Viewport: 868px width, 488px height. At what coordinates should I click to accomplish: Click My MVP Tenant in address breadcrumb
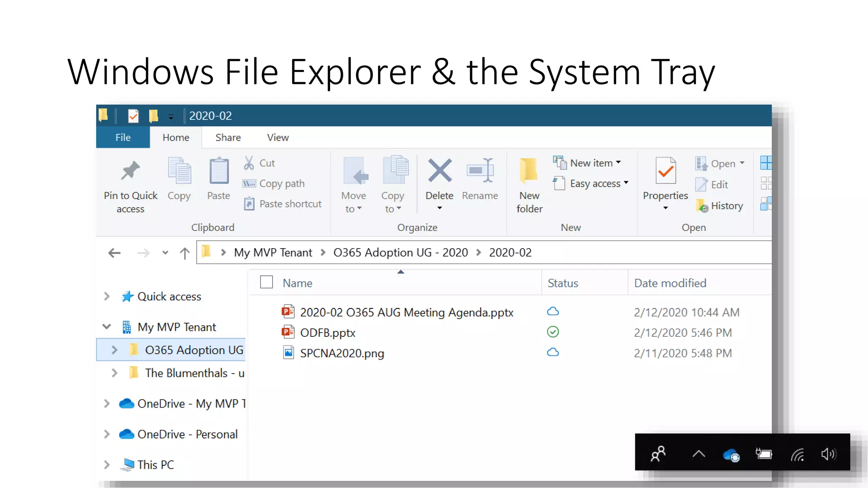pyautogui.click(x=273, y=252)
